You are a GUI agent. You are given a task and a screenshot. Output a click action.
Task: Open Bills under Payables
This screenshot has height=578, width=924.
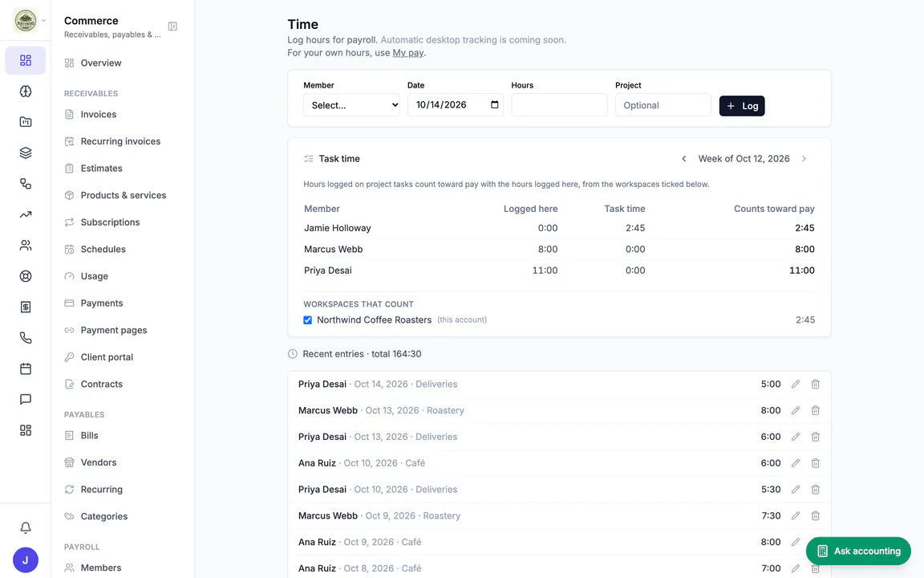[x=90, y=435]
